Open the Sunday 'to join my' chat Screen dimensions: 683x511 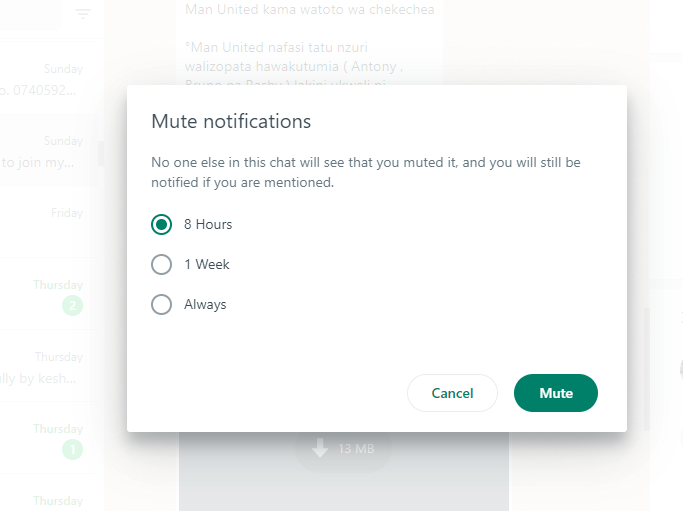50,152
